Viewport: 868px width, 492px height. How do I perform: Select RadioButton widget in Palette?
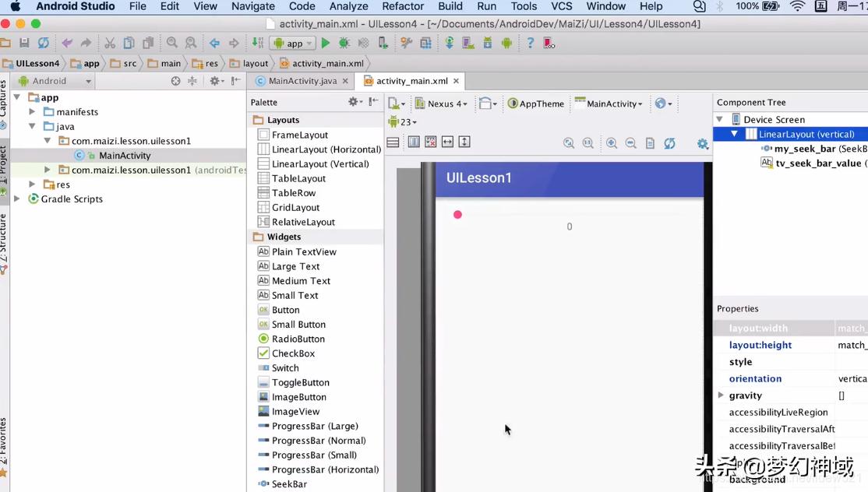pyautogui.click(x=298, y=339)
